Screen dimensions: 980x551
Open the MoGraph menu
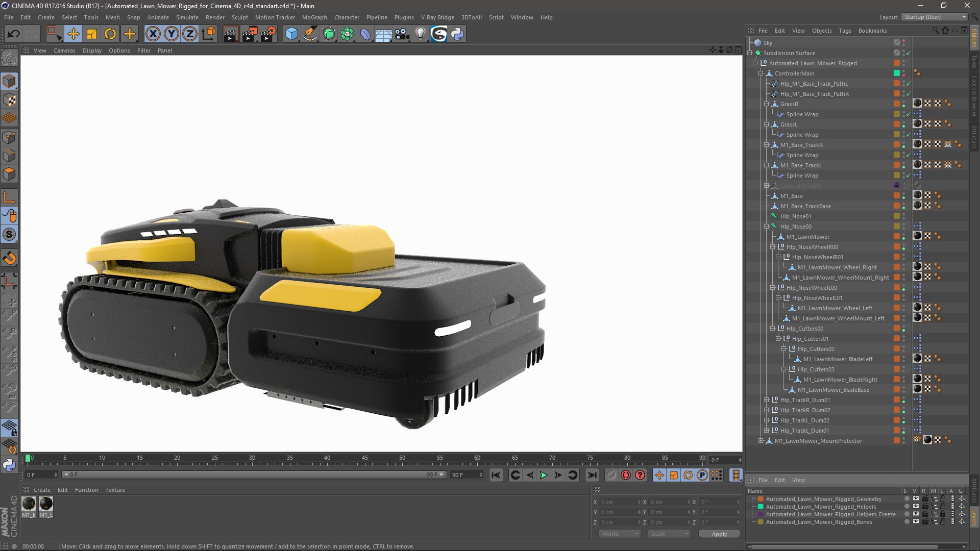(314, 17)
